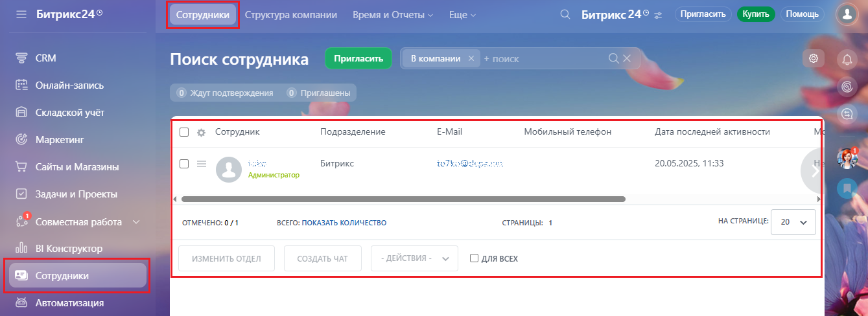The image size is (868, 316).
Task: Open the chat bubbles icon in the right panel
Action: (847, 114)
